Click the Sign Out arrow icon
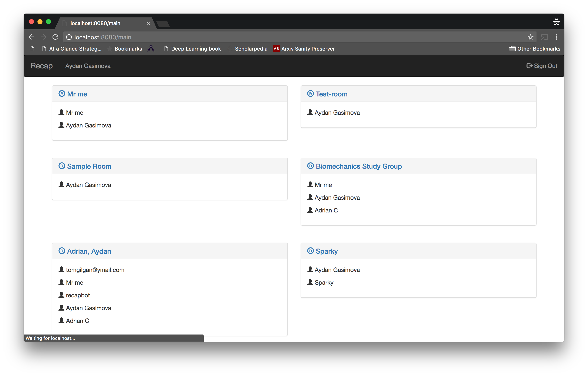 click(529, 66)
